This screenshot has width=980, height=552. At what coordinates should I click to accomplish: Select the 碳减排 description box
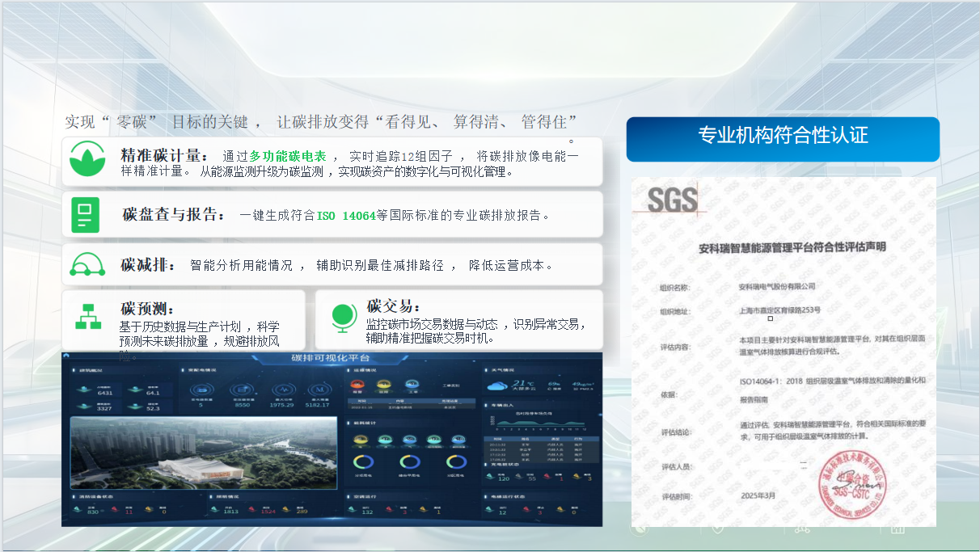click(332, 264)
